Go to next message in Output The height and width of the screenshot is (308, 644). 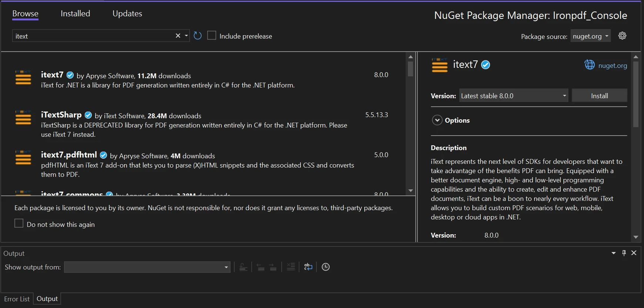273,267
